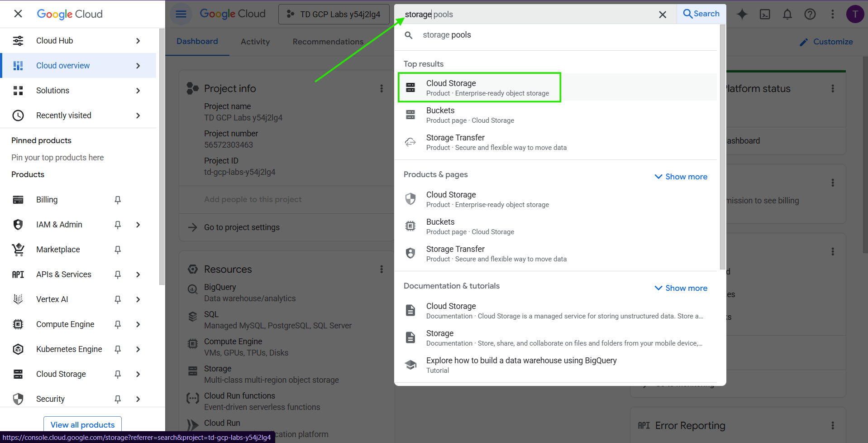This screenshot has width=868, height=443.
Task: Click the user account avatar
Action: [x=854, y=14]
